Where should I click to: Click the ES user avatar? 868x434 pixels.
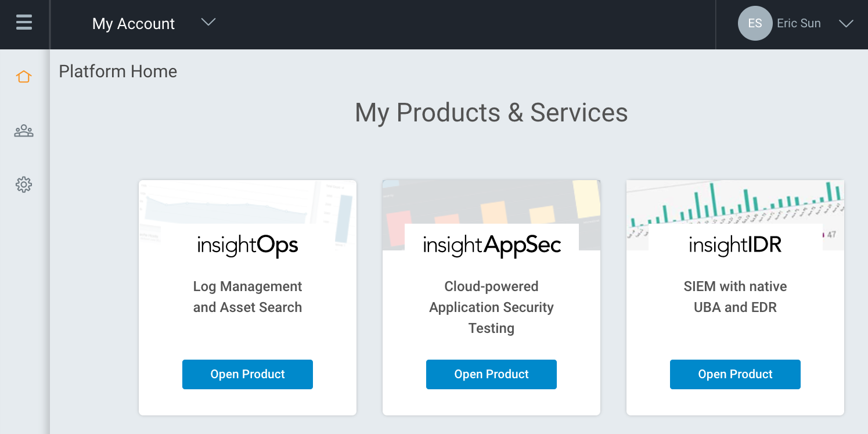pyautogui.click(x=754, y=24)
